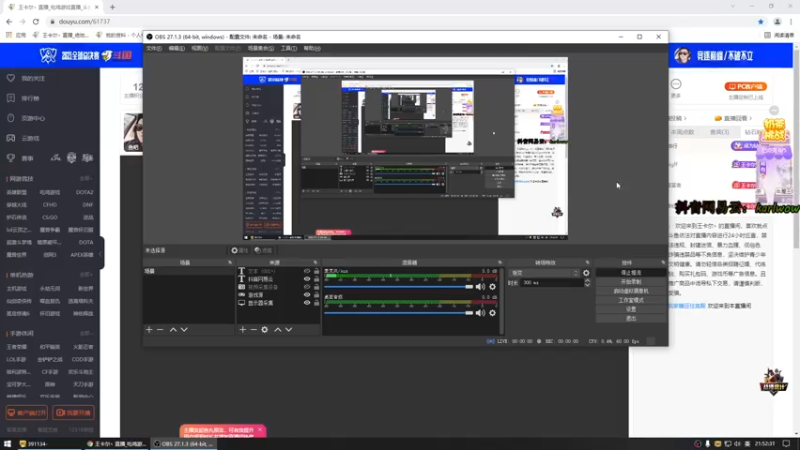800x450 pixels.
Task: Open the View menu in OBS
Action: click(x=199, y=48)
